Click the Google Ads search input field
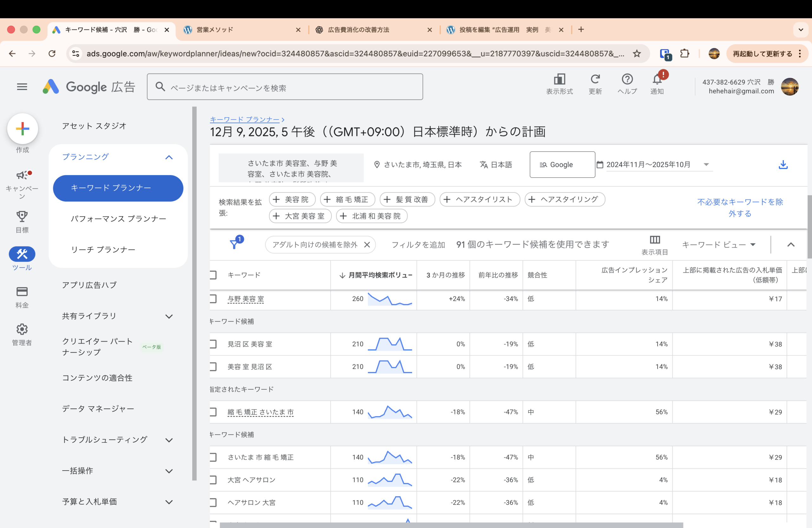This screenshot has height=528, width=812. tap(285, 87)
